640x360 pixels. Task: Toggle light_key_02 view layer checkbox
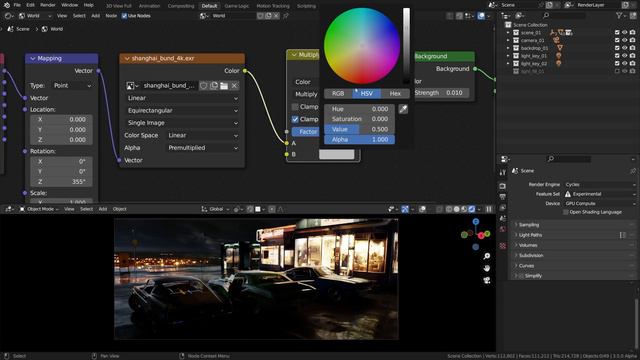[x=617, y=64]
